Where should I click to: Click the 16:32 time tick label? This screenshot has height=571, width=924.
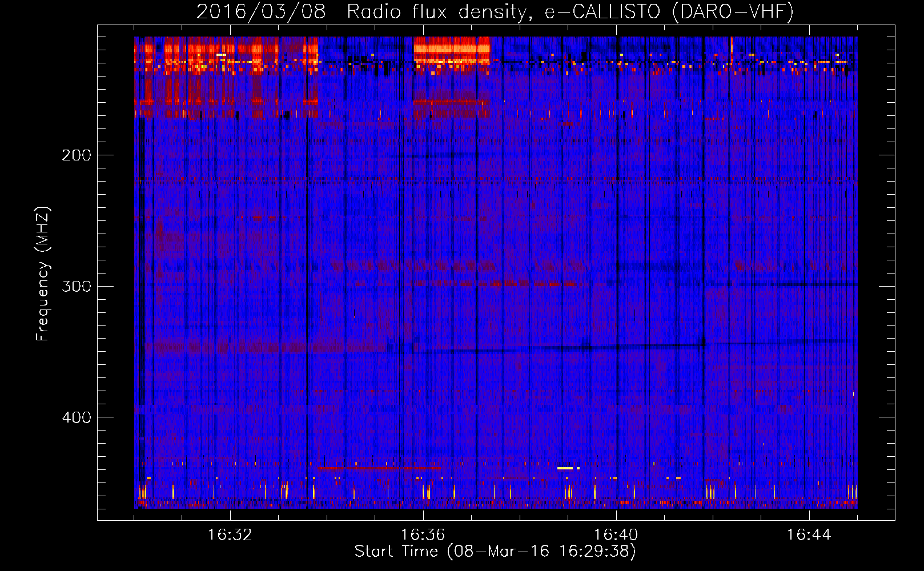pyautogui.click(x=230, y=535)
